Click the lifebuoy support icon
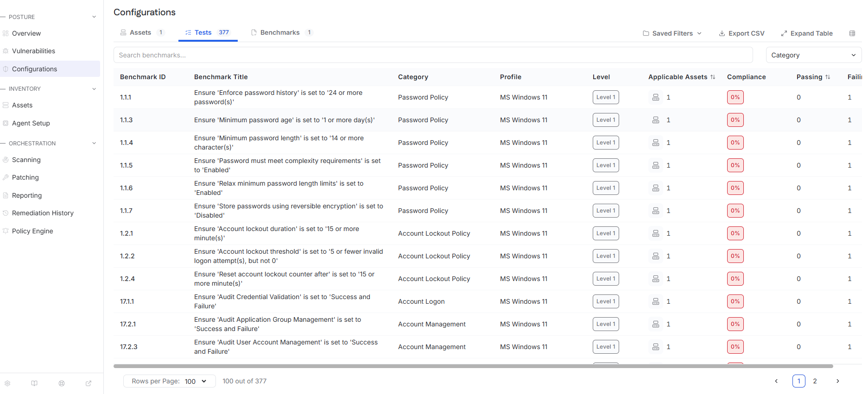Viewport: 868px width, 394px height. [x=62, y=383]
